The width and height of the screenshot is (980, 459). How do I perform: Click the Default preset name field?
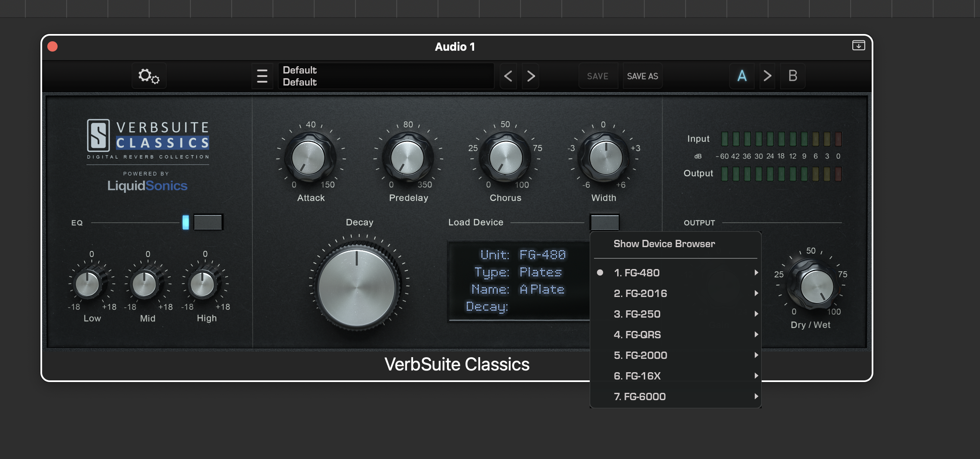coord(386,76)
